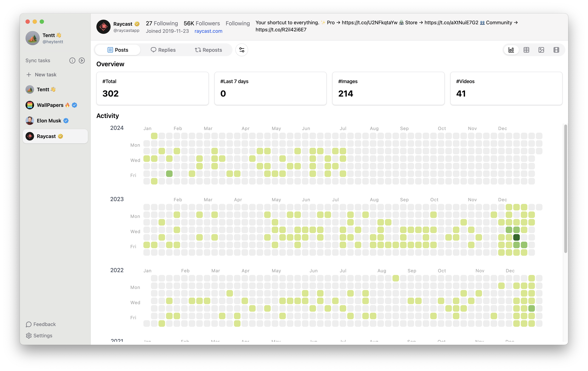The height and width of the screenshot is (371, 588).
Task: Click the 2024 year label
Action: 117,128
